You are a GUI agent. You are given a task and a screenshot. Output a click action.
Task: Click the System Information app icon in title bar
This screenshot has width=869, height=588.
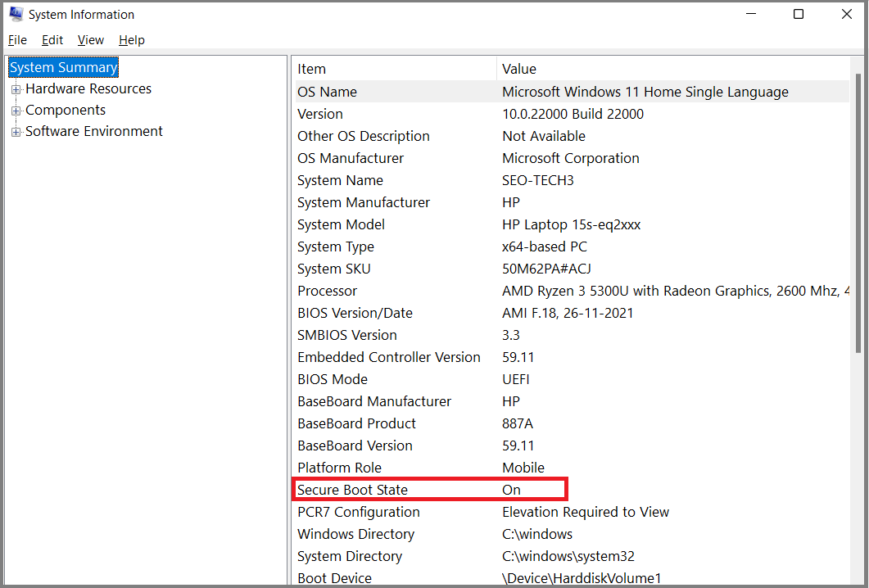point(16,14)
